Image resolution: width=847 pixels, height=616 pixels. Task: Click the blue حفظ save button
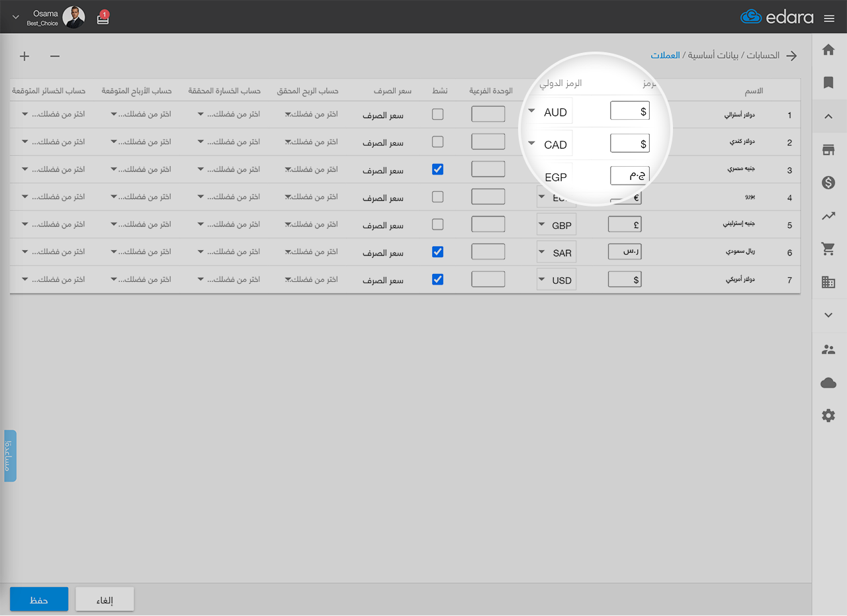click(x=39, y=599)
